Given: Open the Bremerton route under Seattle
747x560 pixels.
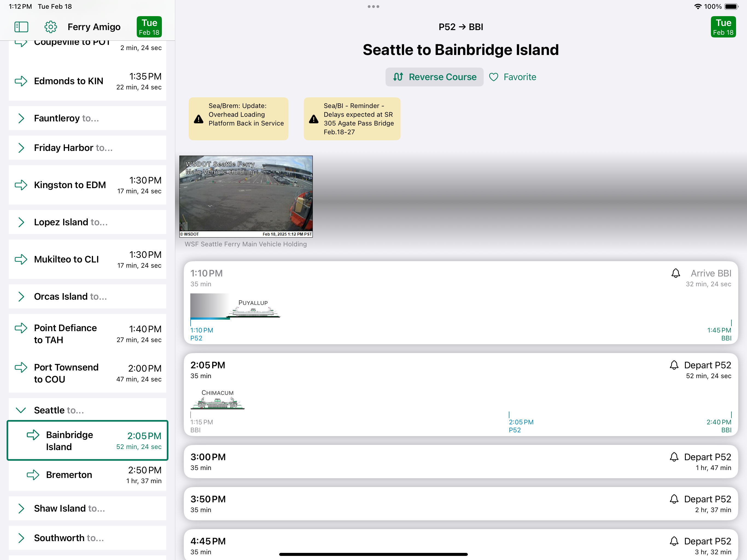Looking at the screenshot, I should pyautogui.click(x=87, y=475).
